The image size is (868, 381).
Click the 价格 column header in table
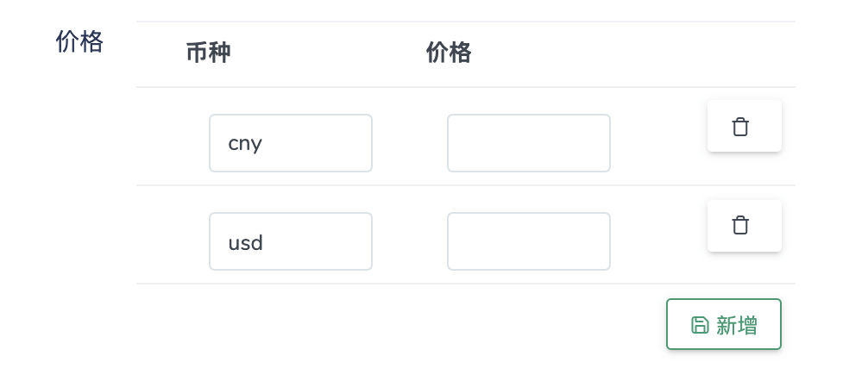click(x=449, y=53)
